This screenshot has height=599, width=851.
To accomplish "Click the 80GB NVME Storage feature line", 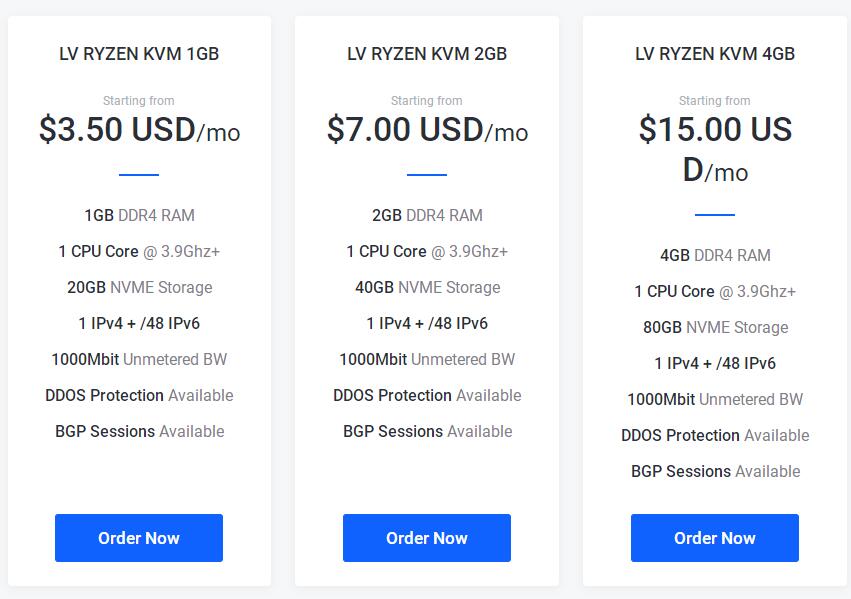I will point(715,327).
